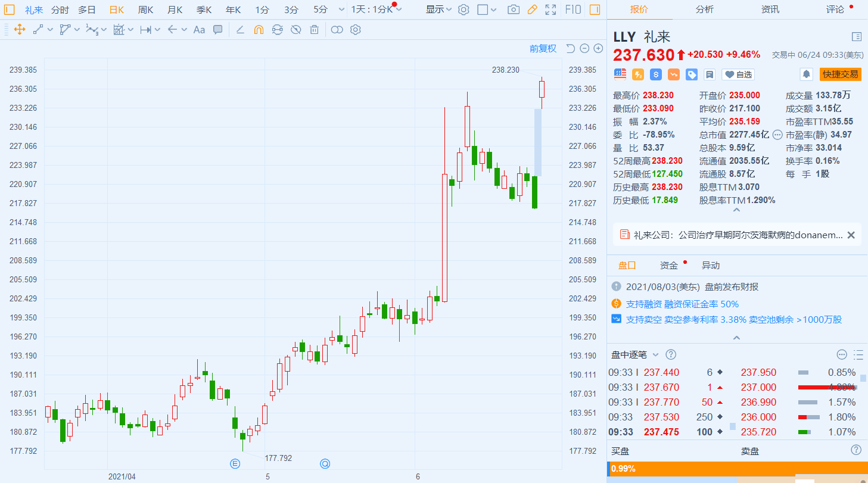Viewport: 868px width, 483px height.
Task: Click the Q marker on chart timeline
Action: click(x=325, y=463)
